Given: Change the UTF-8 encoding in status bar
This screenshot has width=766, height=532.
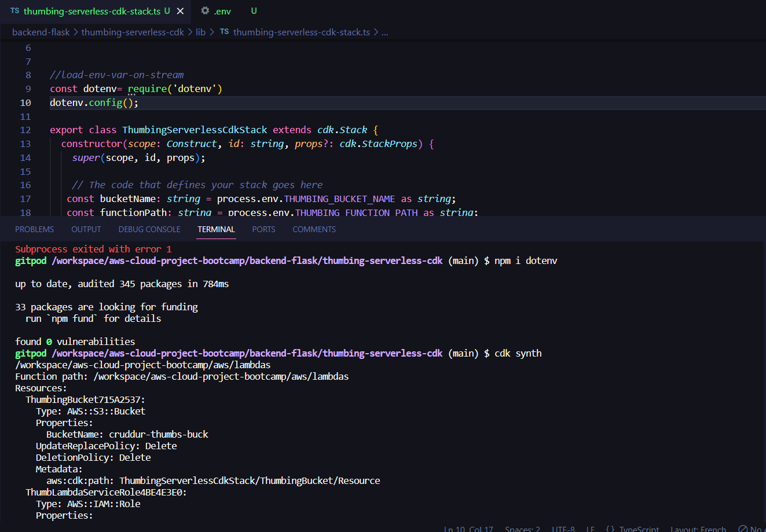Looking at the screenshot, I should (x=564, y=529).
